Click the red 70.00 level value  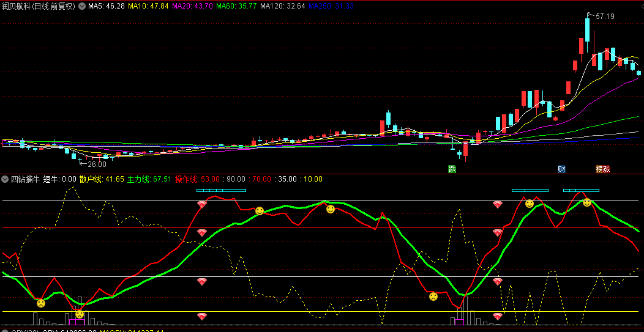pos(260,179)
